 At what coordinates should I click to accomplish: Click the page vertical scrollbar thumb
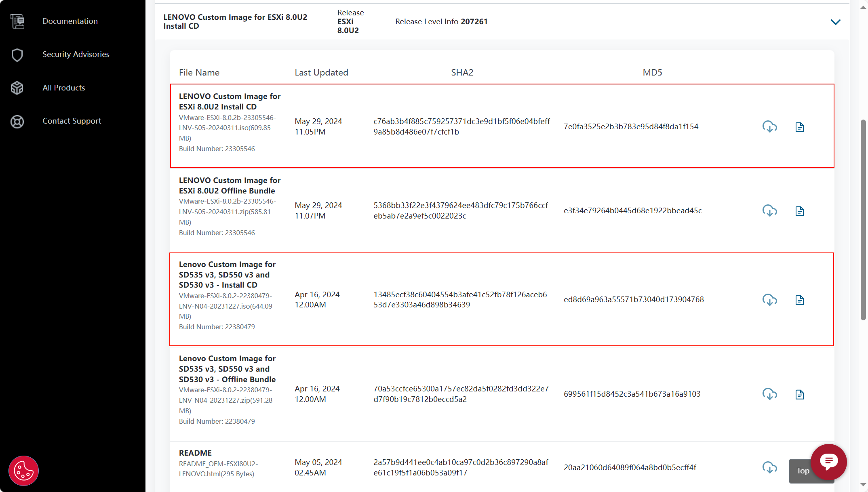click(x=863, y=220)
